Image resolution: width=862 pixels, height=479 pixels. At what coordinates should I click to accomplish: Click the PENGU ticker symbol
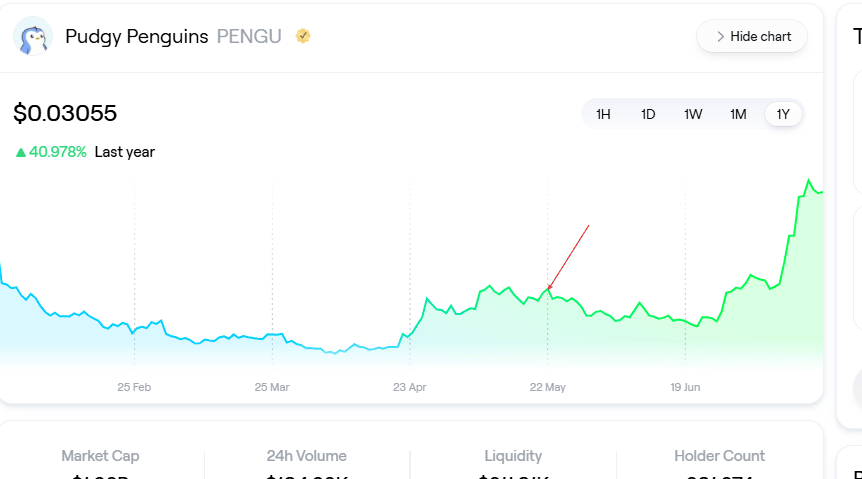pos(249,37)
